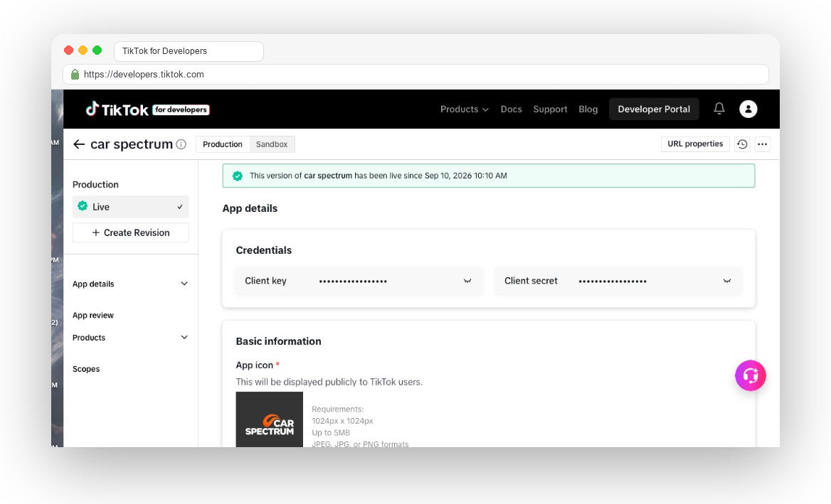Expand the sidebar Products chevron
This screenshot has height=504, width=831.
pyautogui.click(x=184, y=337)
